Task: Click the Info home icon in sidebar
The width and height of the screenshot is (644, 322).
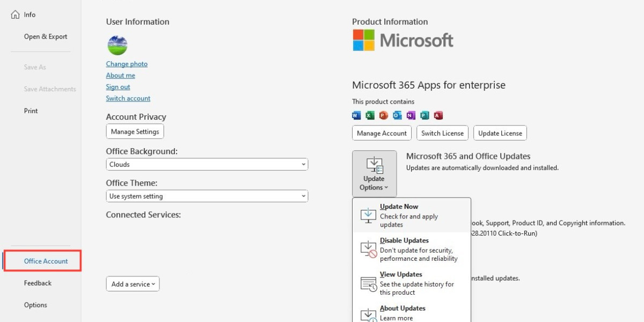Action: coord(16,14)
